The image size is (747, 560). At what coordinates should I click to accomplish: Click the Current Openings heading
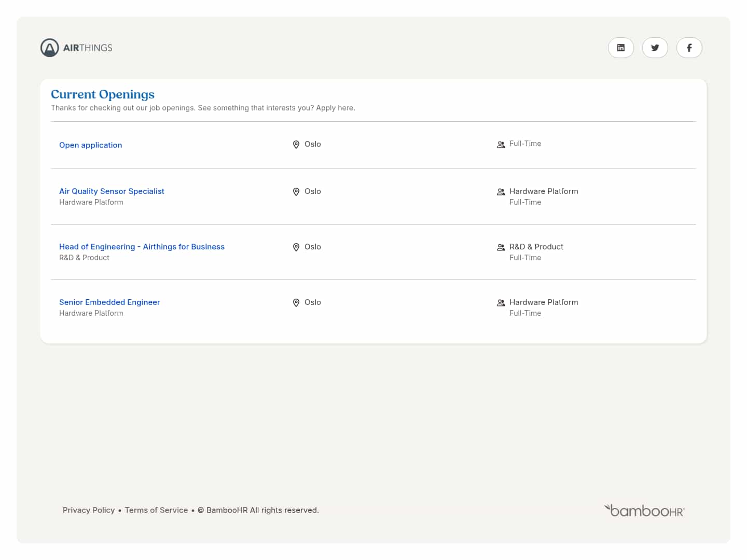pyautogui.click(x=103, y=94)
